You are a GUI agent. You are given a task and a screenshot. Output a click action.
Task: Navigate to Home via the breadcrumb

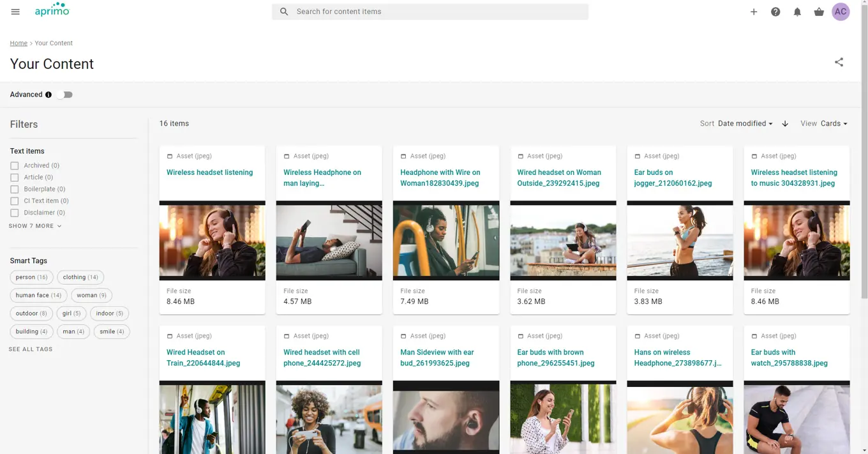[18, 43]
